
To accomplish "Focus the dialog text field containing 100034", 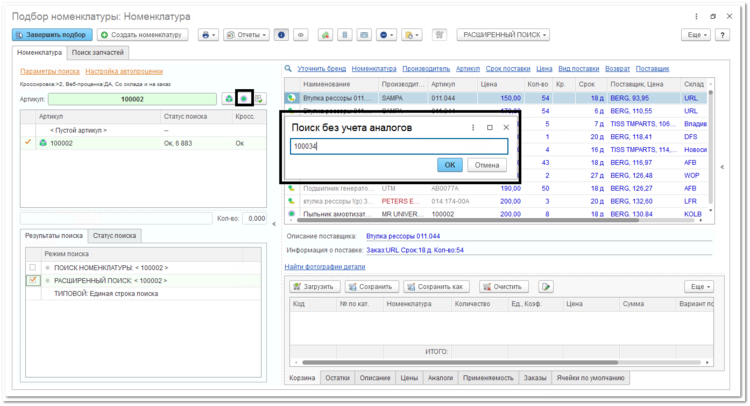I will [x=399, y=146].
